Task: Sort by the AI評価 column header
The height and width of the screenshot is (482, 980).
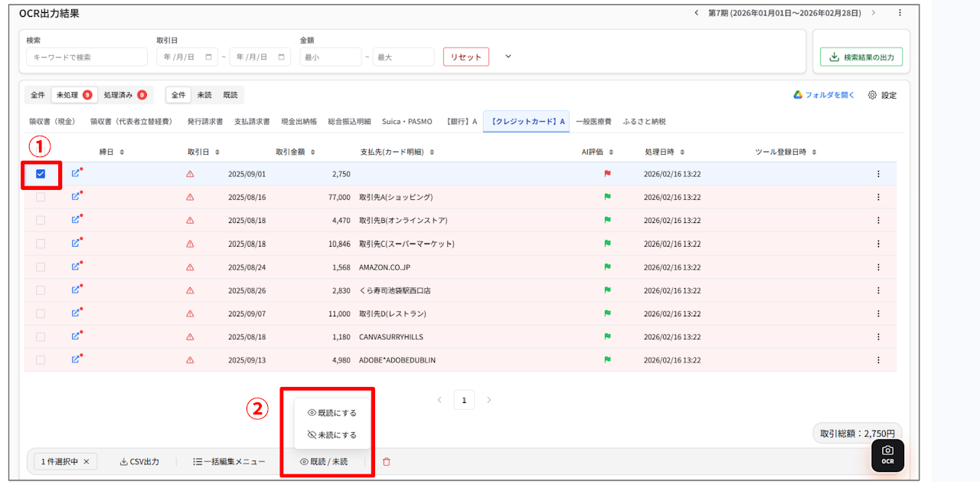Action: [x=597, y=152]
